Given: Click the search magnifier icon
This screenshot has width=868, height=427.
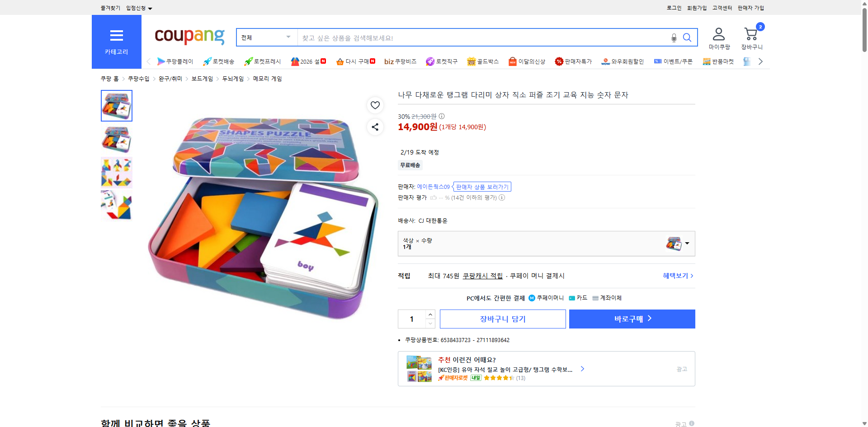Looking at the screenshot, I should [x=687, y=38].
